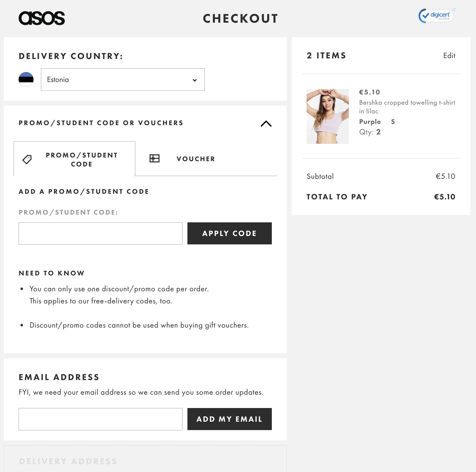This screenshot has height=472, width=476.
Task: Click the voucher card icon
Action: (x=154, y=158)
